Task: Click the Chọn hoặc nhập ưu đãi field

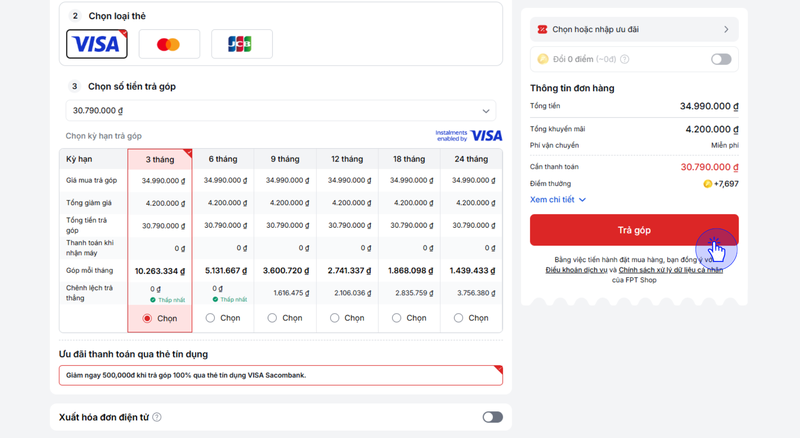Action: tap(634, 30)
